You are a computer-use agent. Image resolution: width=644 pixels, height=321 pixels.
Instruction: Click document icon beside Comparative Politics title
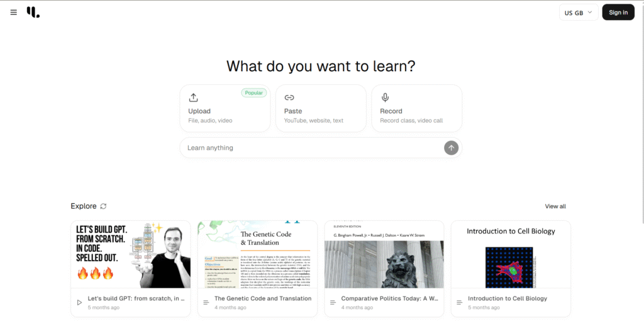pyautogui.click(x=333, y=303)
